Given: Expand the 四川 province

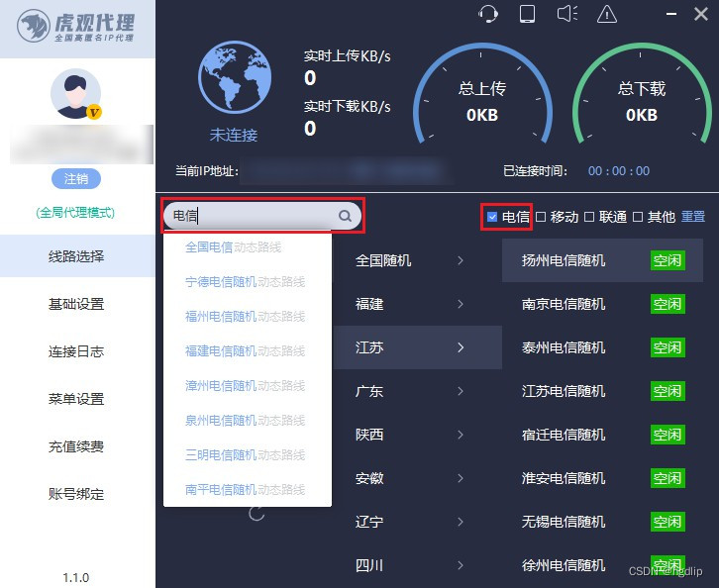Looking at the screenshot, I should (x=417, y=565).
